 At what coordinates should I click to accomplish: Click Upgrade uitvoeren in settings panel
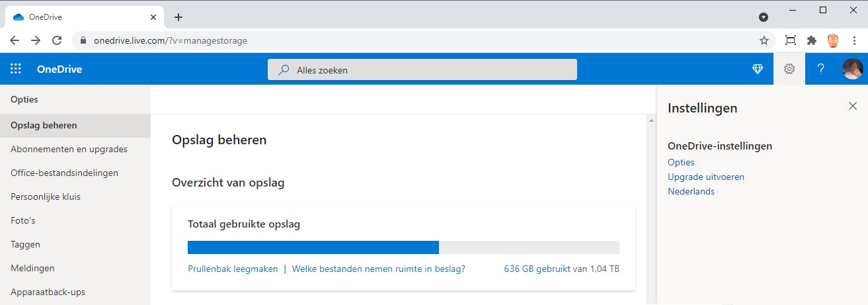pyautogui.click(x=706, y=177)
